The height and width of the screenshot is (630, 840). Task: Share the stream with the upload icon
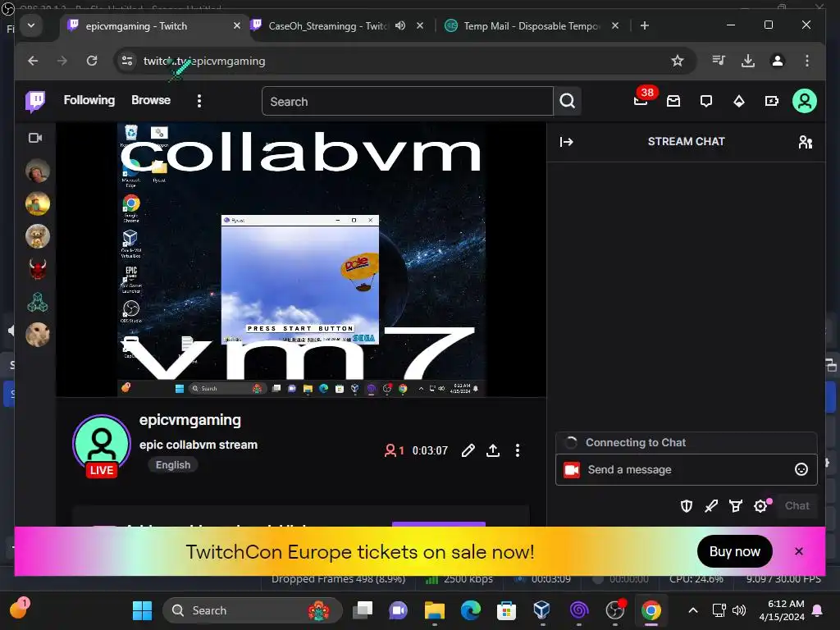tap(493, 450)
